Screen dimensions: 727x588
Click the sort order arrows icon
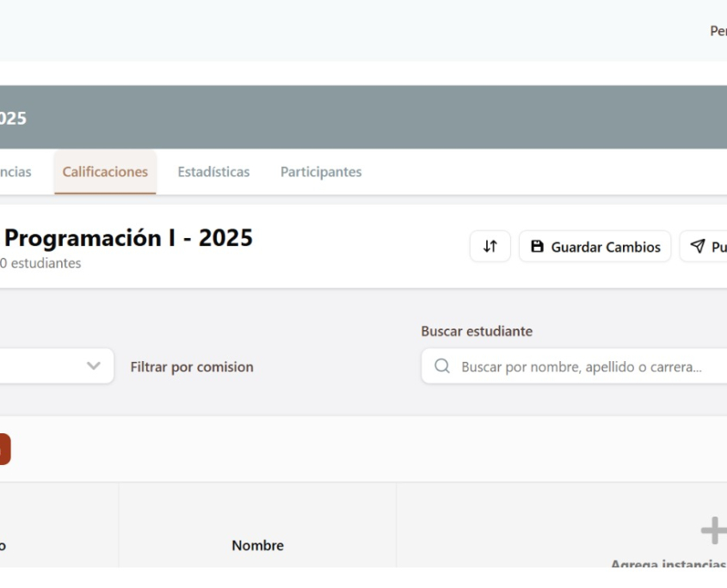[x=490, y=247]
